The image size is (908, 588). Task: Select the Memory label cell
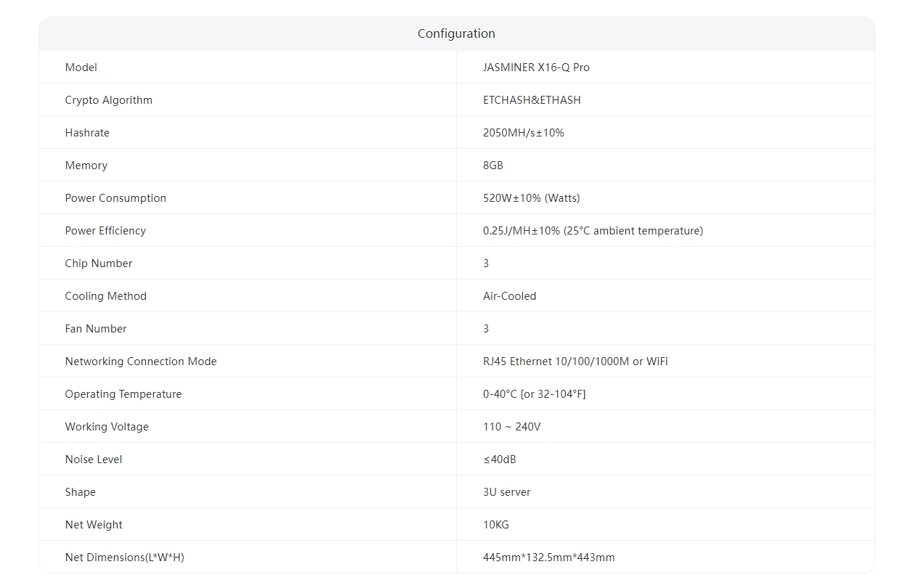click(x=86, y=166)
